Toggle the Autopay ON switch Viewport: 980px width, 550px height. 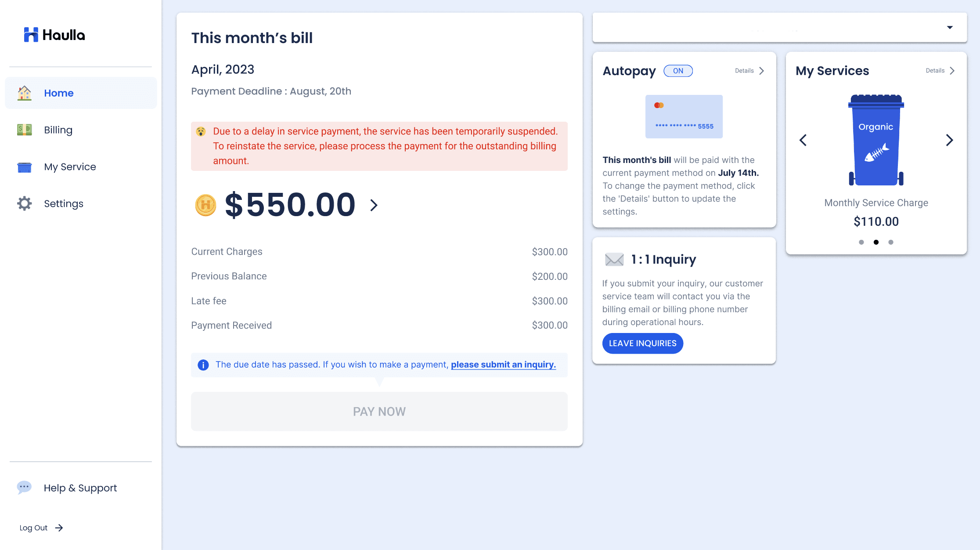[678, 71]
